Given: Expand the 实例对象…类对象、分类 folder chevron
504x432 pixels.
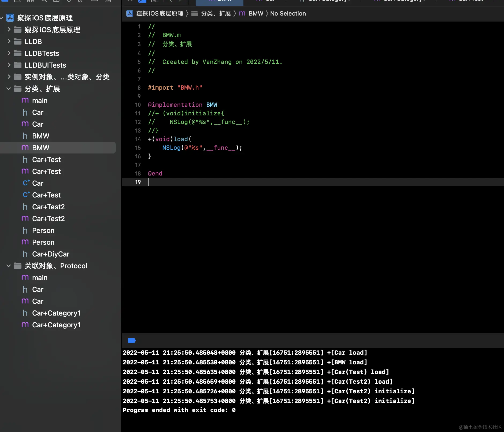Looking at the screenshot, I should tap(9, 77).
